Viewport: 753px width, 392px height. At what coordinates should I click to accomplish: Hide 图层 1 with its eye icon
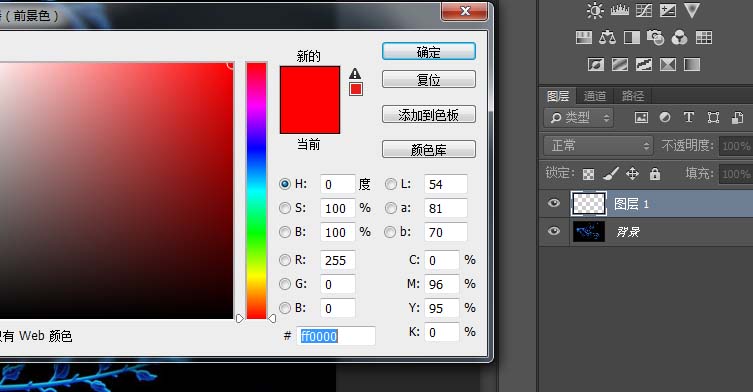(x=554, y=203)
